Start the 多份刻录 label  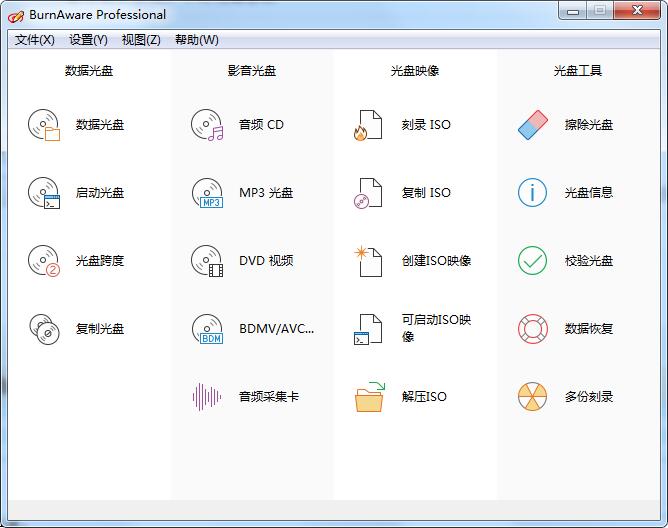(589, 397)
